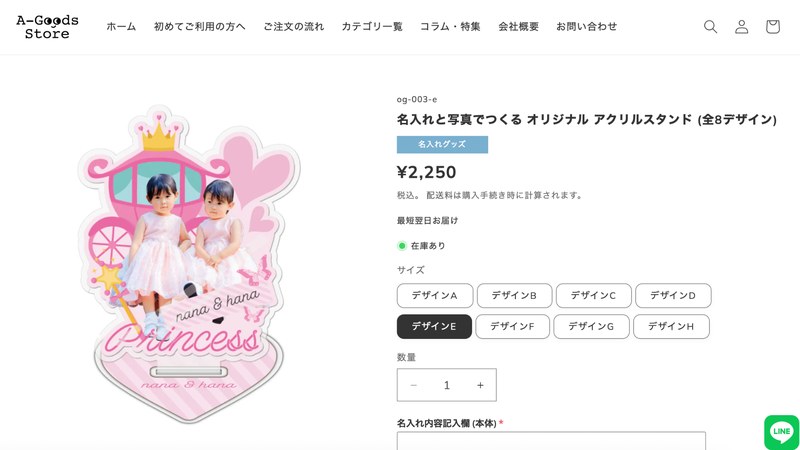Click the 名入れグッズ blue badge
This screenshot has width=800, height=450.
(442, 145)
